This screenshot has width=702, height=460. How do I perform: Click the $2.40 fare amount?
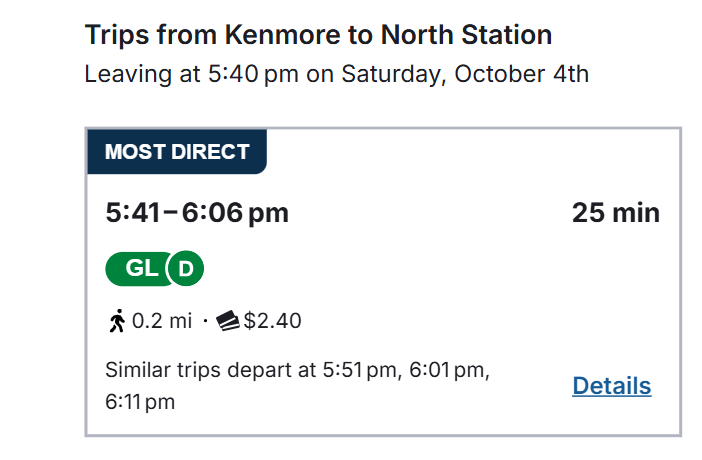(x=273, y=321)
